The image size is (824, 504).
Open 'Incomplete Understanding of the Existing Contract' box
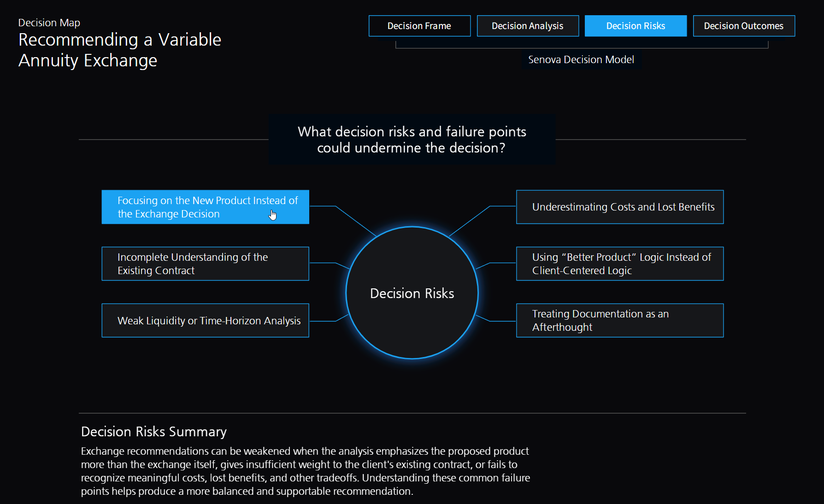click(205, 264)
